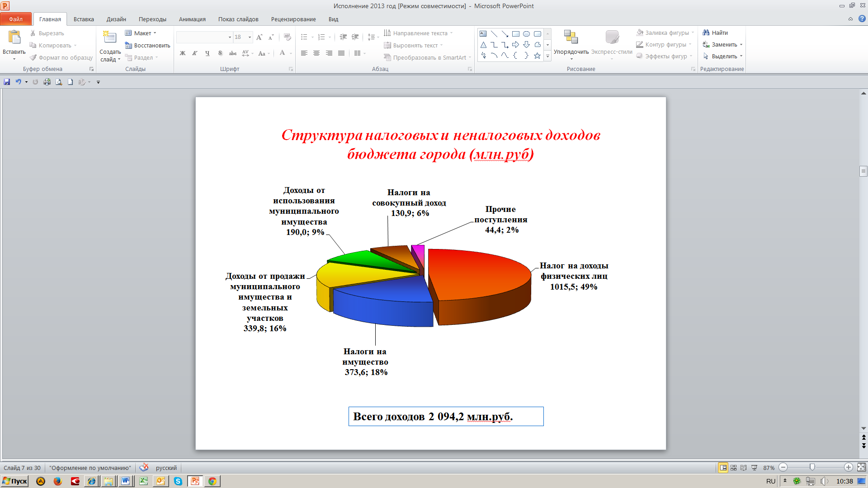Switch to reading view mode

(x=744, y=468)
